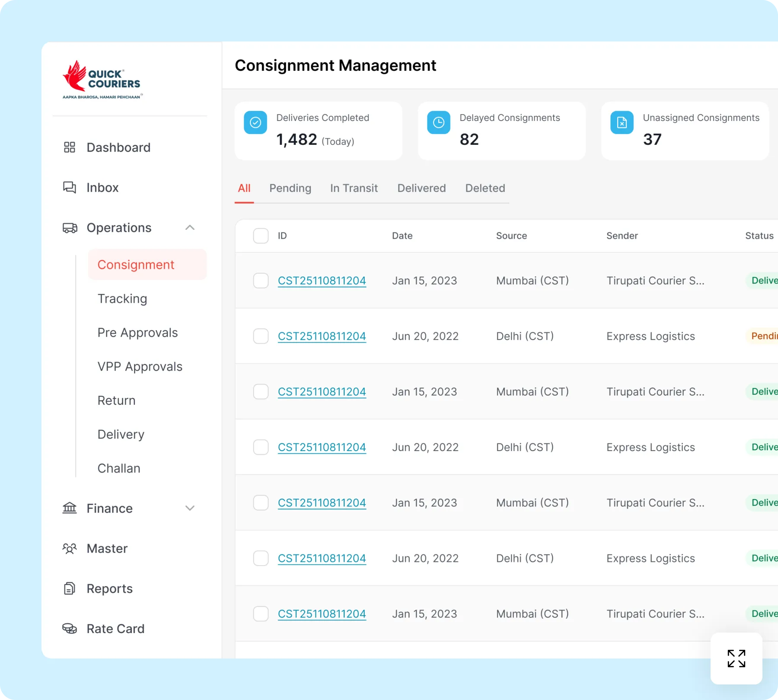Collapse the Operations menu chevron

(x=190, y=228)
